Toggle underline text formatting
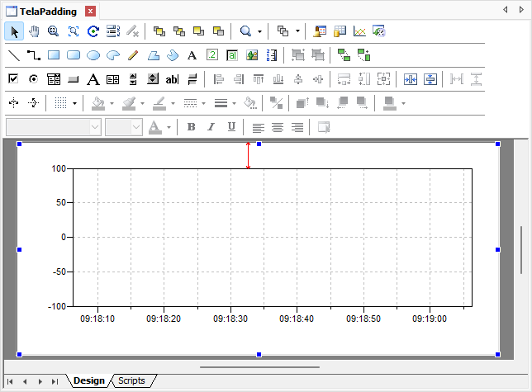 click(x=231, y=127)
